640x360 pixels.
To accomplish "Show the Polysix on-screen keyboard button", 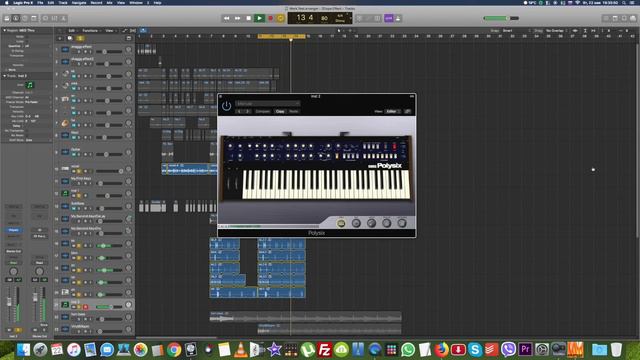I will pyautogui.click(x=341, y=223).
